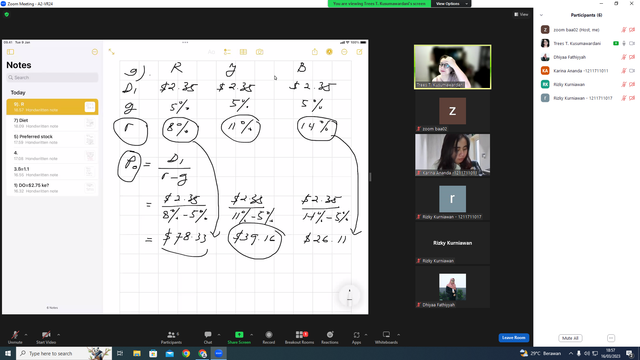Open the note titled 3.8x1.1
640x360 pixels.
coord(52,171)
